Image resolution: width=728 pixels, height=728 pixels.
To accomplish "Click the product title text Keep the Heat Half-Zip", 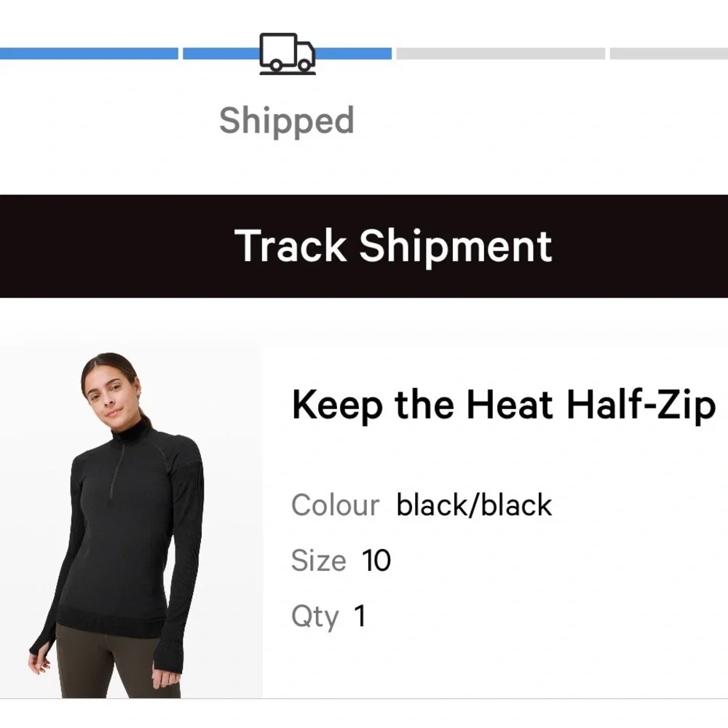I will pyautogui.click(x=502, y=405).
